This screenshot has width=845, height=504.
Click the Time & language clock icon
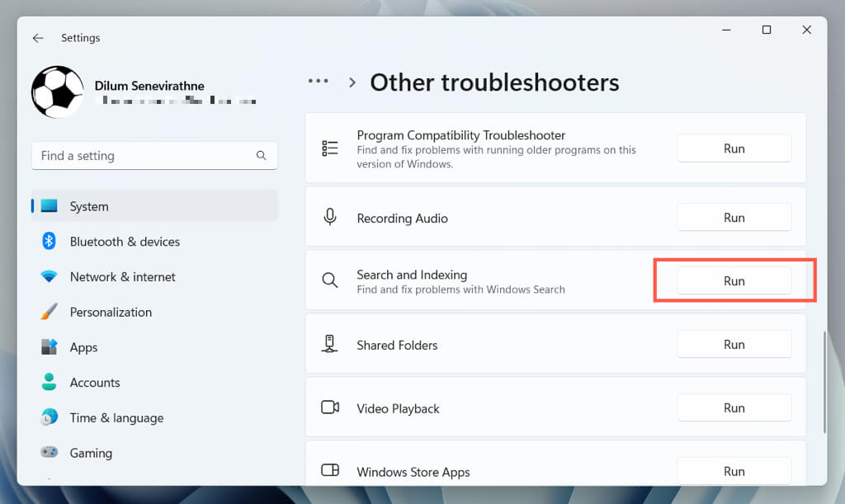[x=49, y=417]
